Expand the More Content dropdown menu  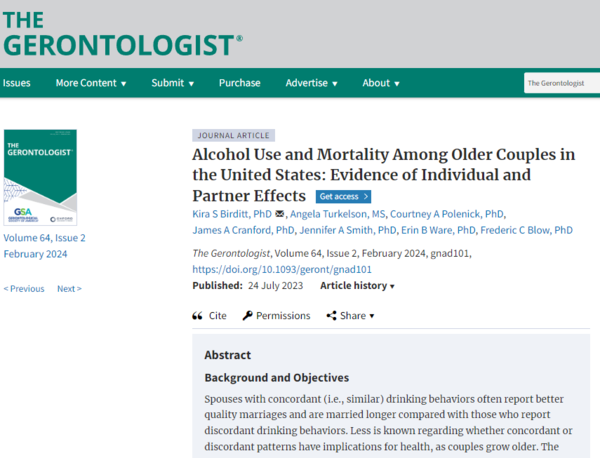click(x=90, y=83)
